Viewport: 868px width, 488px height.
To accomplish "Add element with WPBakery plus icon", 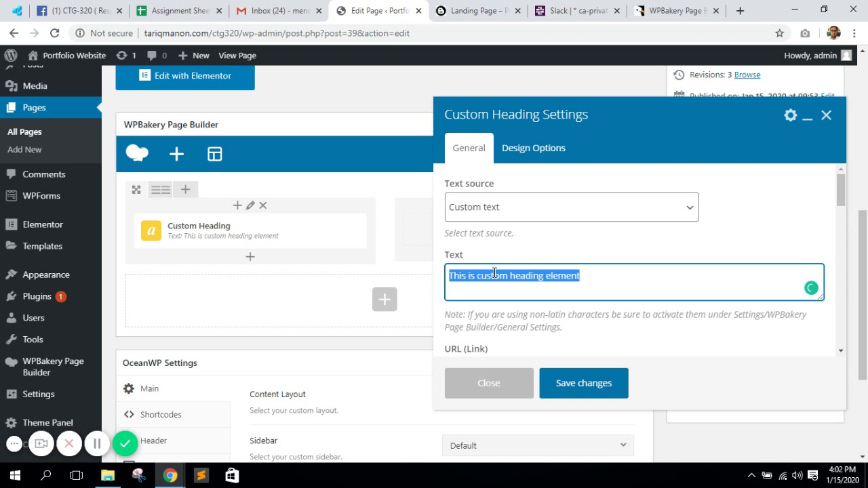I will click(x=176, y=155).
